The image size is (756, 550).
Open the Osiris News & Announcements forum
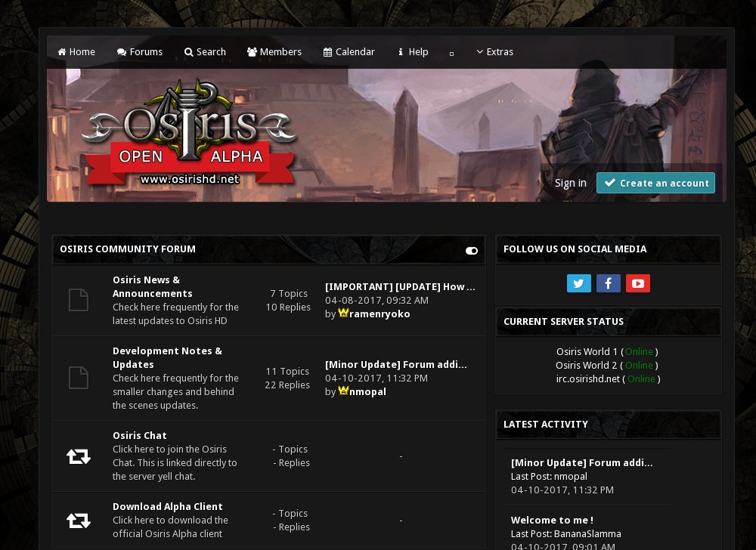[152, 286]
